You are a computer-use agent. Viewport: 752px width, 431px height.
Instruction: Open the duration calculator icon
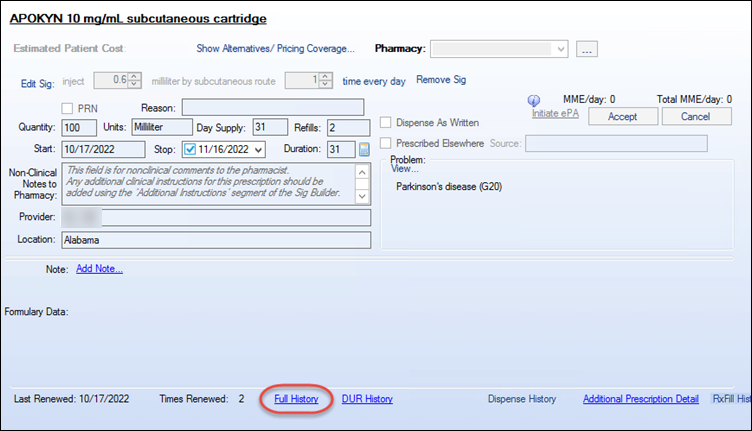364,150
